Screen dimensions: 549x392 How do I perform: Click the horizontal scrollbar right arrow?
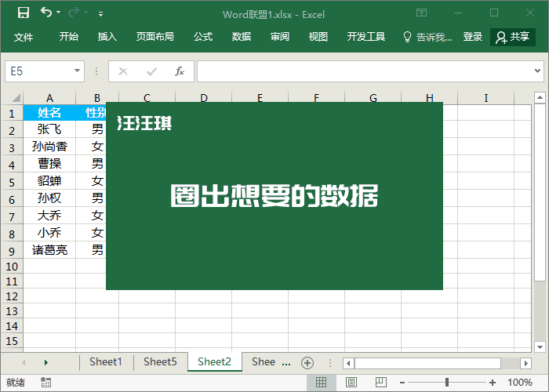(x=526, y=363)
